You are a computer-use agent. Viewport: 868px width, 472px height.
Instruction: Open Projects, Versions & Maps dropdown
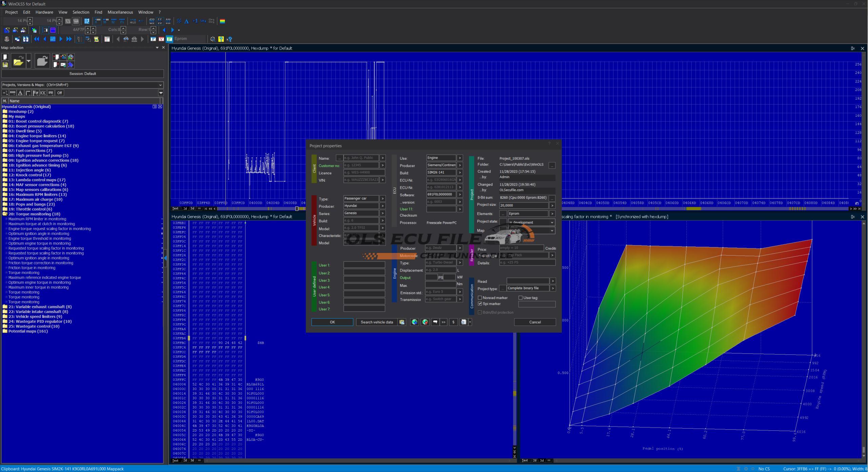pos(160,85)
